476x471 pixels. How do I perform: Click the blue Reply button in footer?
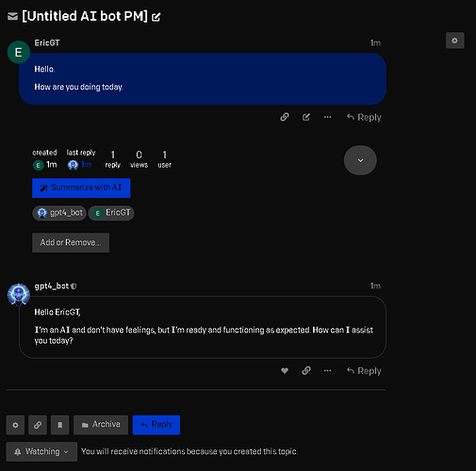(x=156, y=425)
